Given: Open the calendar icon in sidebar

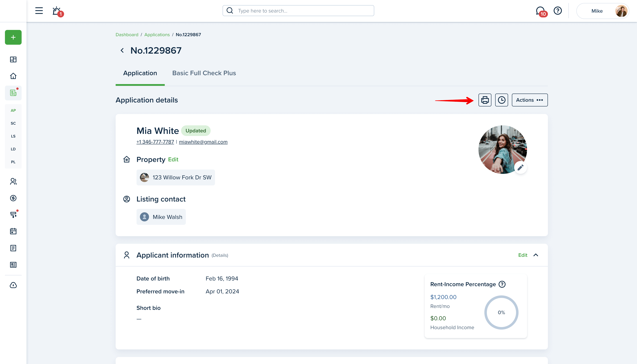Looking at the screenshot, I should click(13, 231).
